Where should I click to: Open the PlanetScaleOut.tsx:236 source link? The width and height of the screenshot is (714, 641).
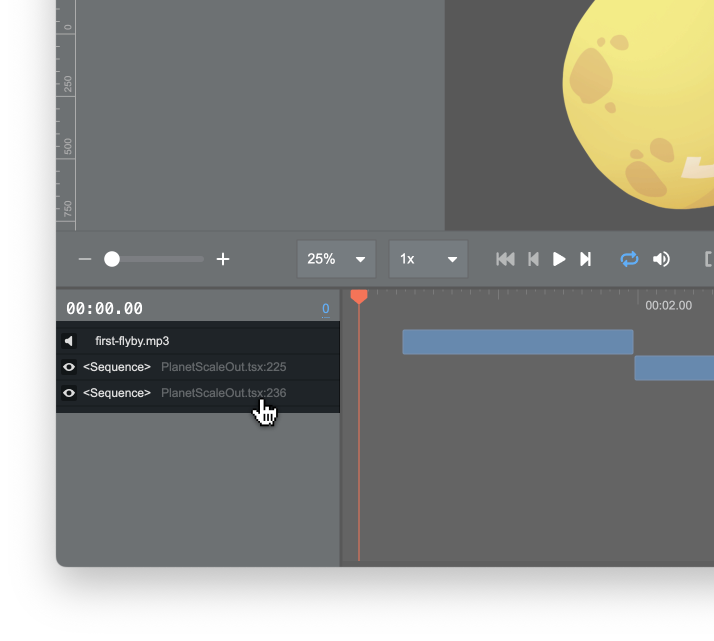(x=223, y=393)
